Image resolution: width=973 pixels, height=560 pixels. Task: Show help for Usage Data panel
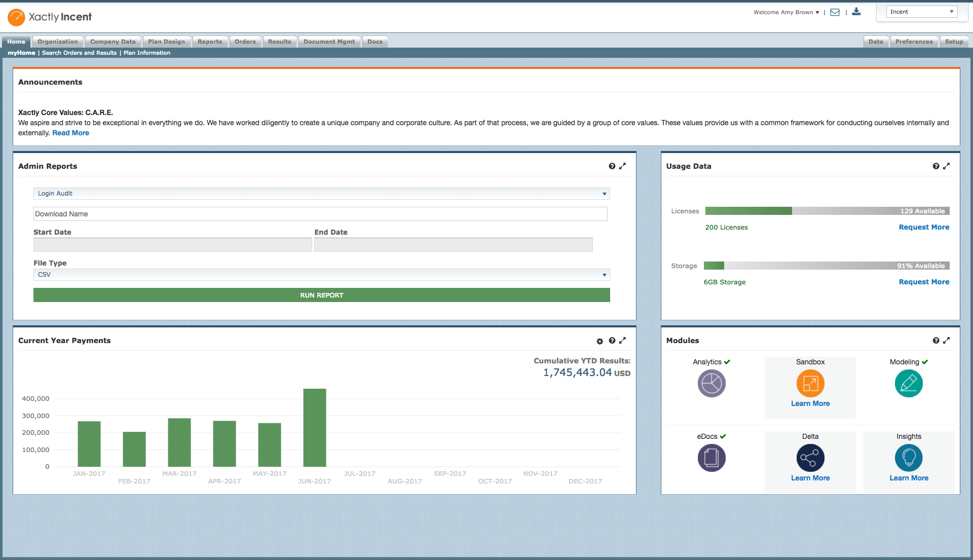click(x=935, y=166)
